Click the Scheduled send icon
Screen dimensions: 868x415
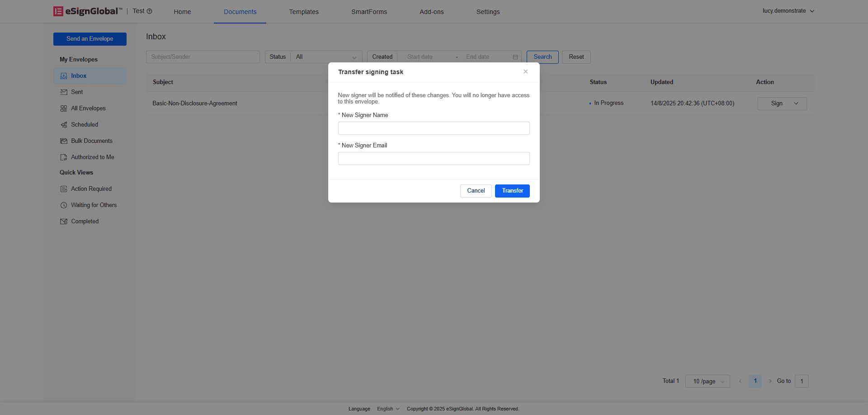coord(64,125)
